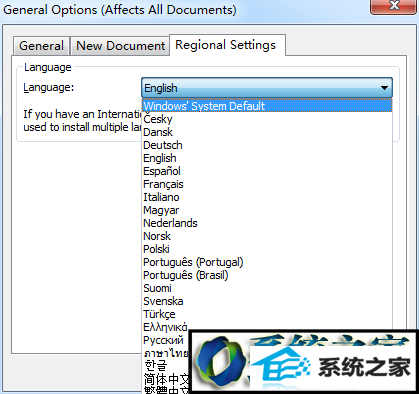The image size is (419, 394).
Task: Pick Dansk in the language list
Action: tap(267, 132)
